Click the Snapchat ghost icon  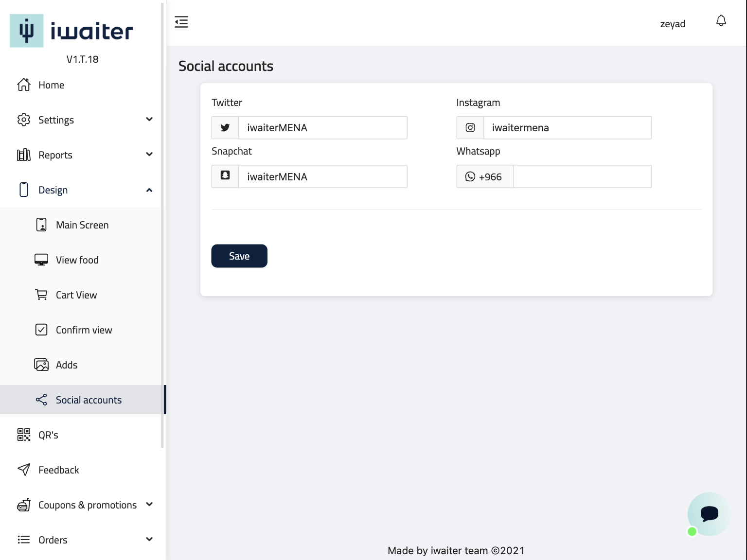(x=225, y=175)
